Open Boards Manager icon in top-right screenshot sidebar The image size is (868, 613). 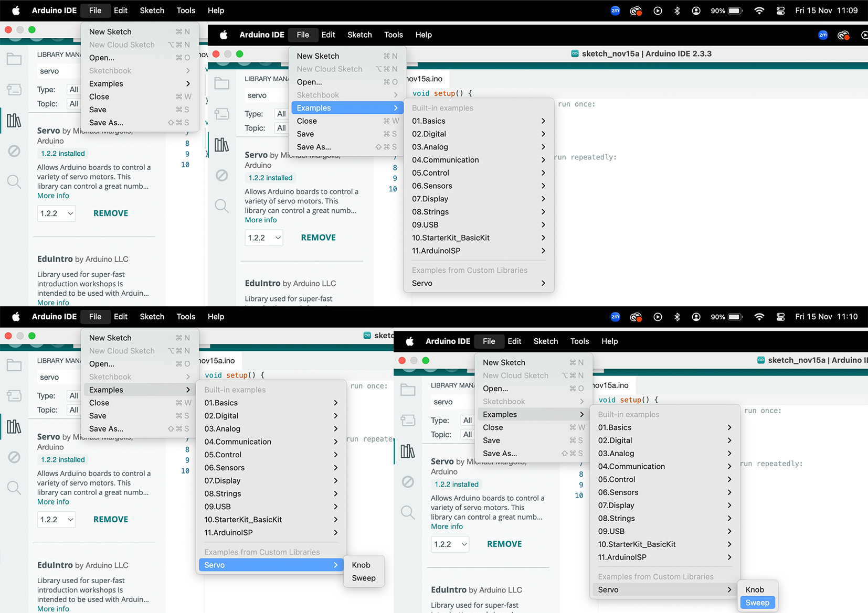[x=222, y=114]
